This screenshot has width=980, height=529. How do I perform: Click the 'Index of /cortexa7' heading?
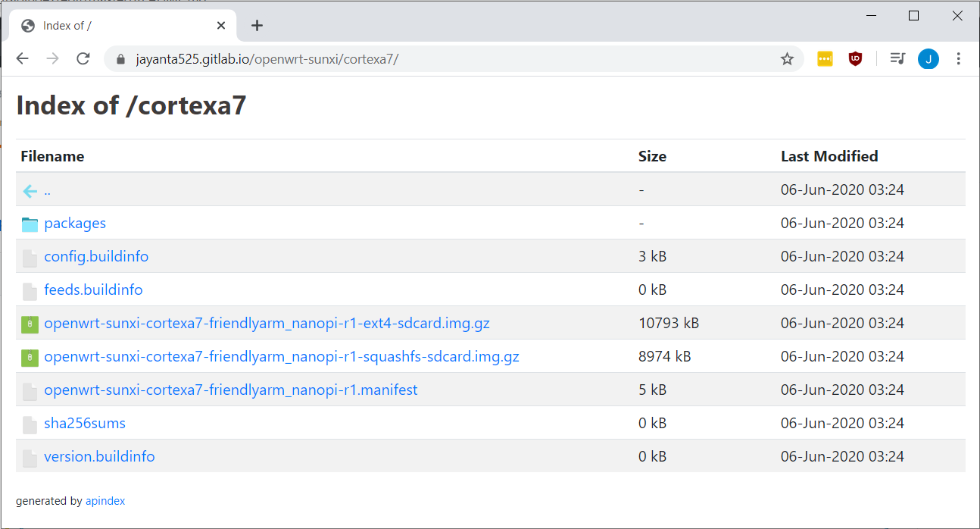coord(131,105)
